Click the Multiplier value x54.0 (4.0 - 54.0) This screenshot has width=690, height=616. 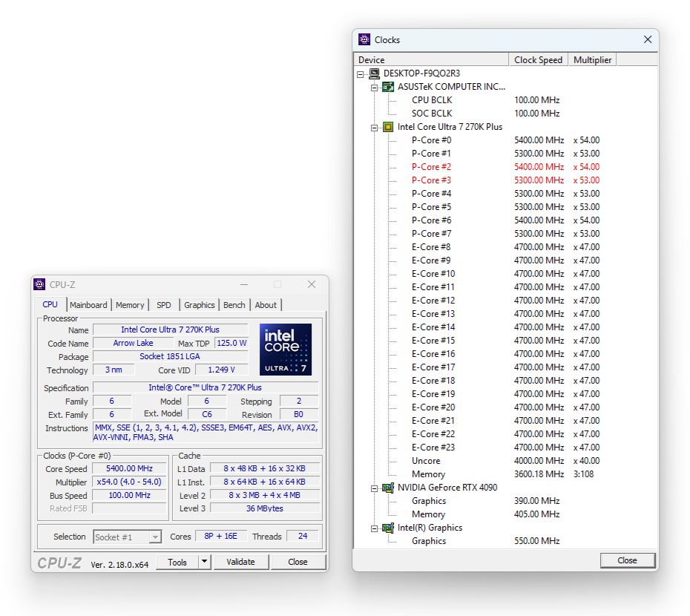tap(129, 482)
